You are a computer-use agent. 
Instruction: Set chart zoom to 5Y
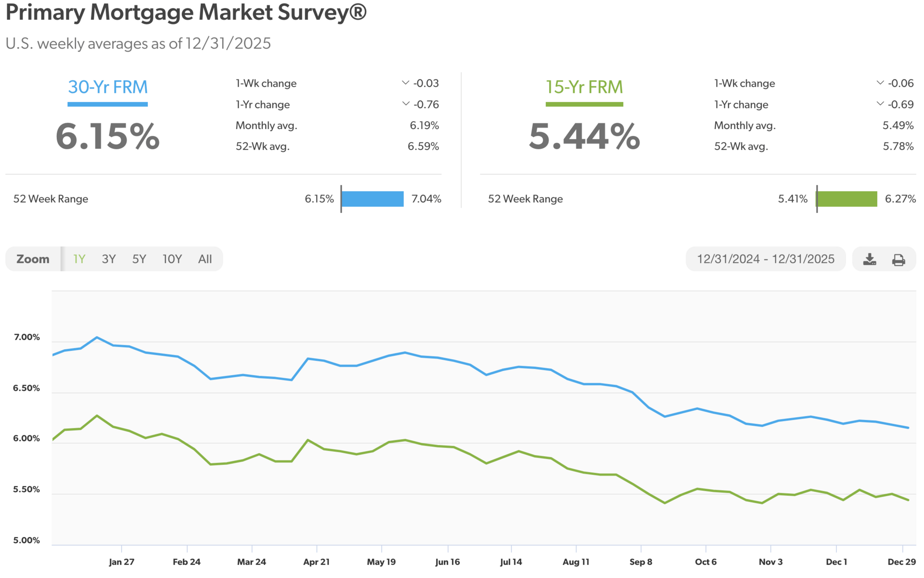point(139,259)
